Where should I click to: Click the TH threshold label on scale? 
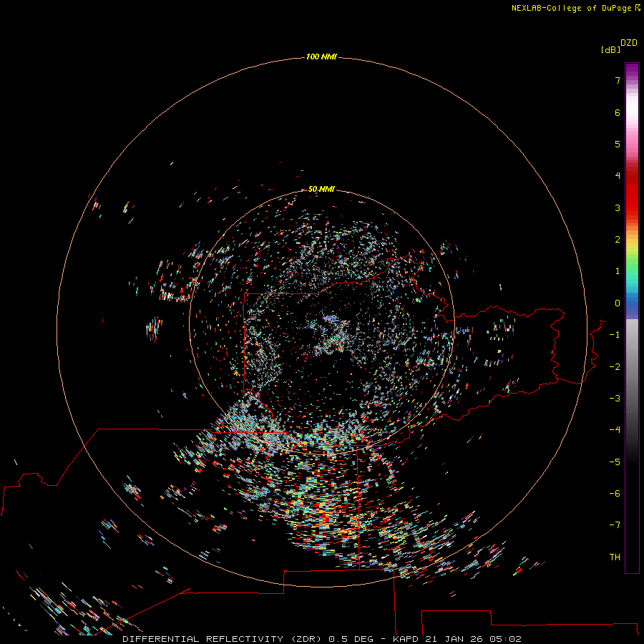(615, 557)
